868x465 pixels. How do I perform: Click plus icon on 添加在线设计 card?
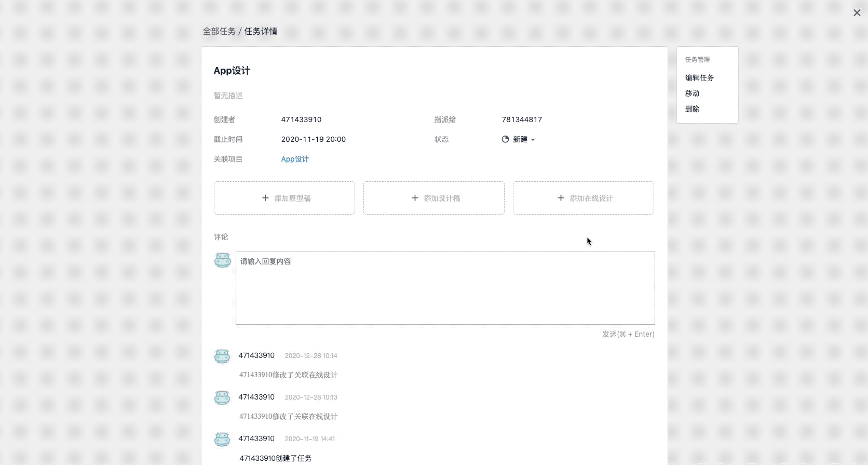(x=561, y=198)
